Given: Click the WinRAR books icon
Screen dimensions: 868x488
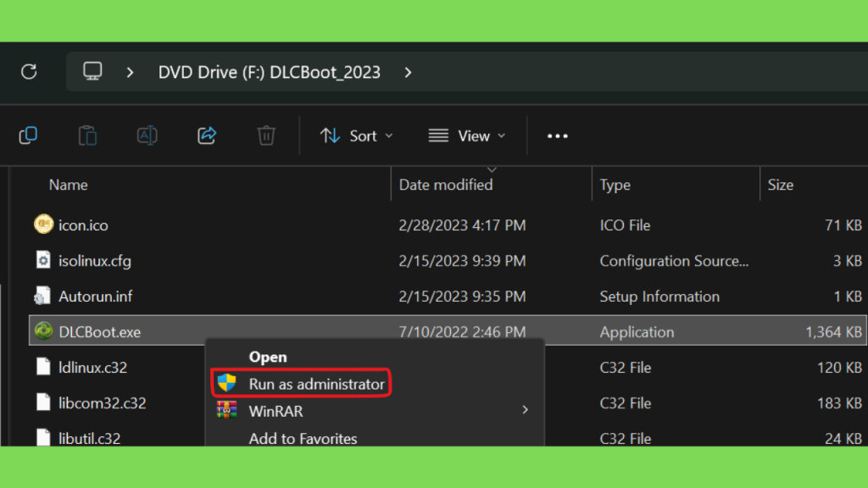Looking at the screenshot, I should 227,410.
